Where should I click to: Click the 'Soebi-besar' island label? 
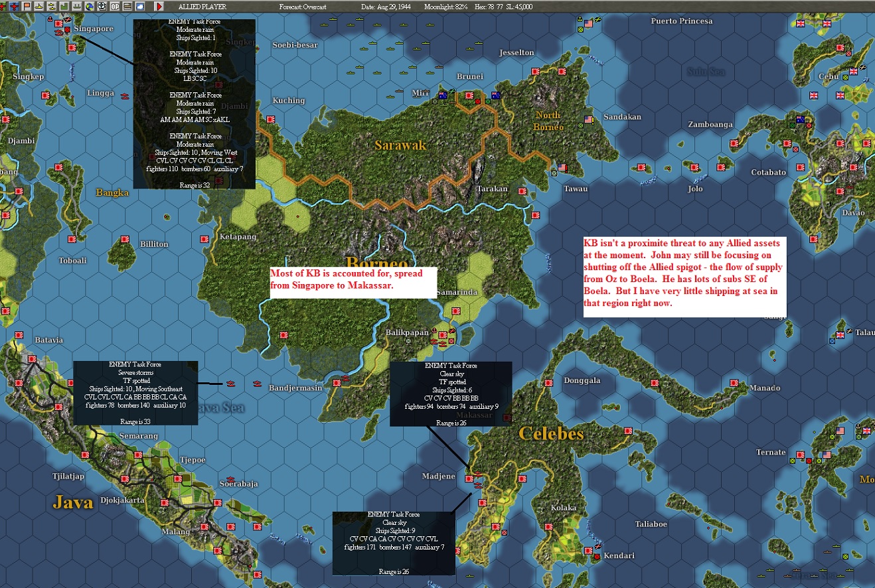(295, 45)
